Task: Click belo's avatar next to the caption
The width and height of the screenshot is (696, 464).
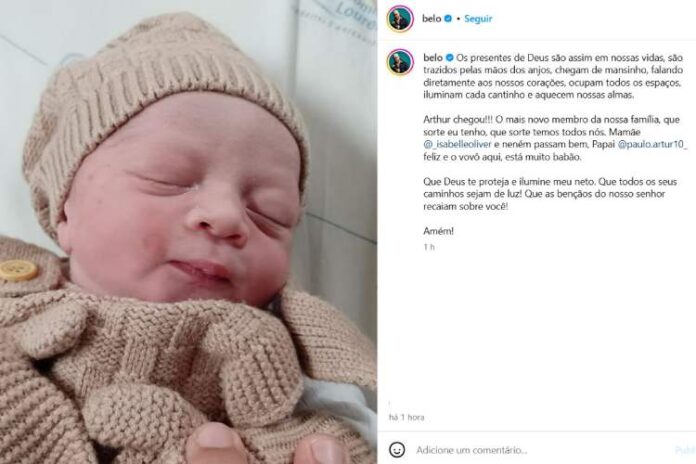Action: (x=400, y=62)
